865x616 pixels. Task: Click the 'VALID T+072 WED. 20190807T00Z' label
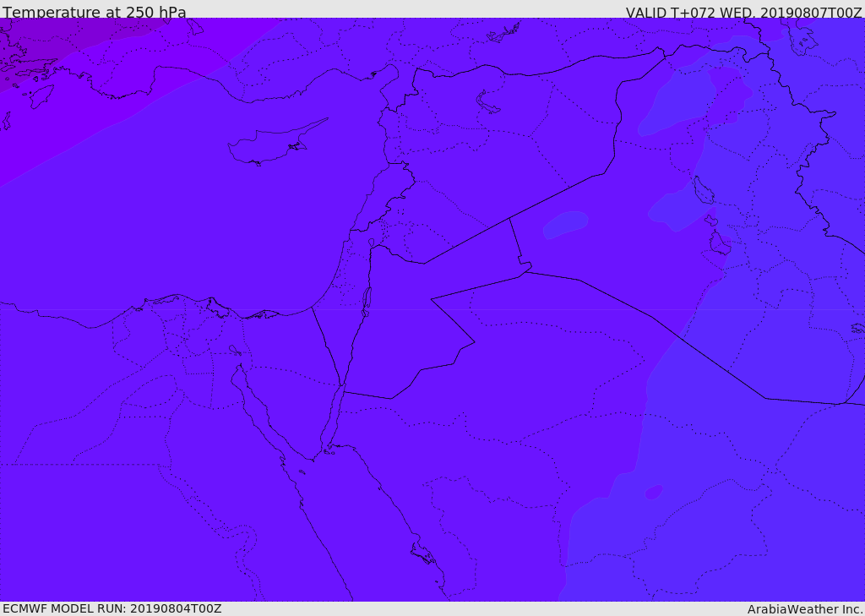(x=743, y=12)
